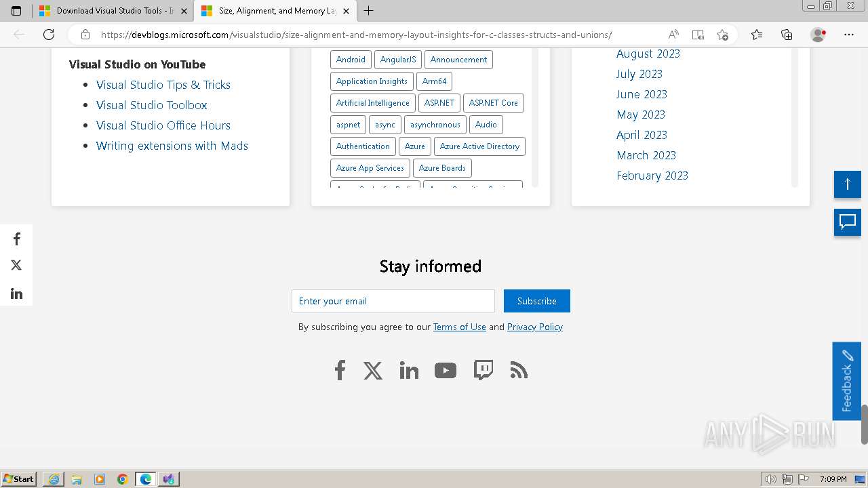Viewport: 868px width, 488px height.
Task: Click the page vertical scrollbar thumb
Action: click(865, 424)
